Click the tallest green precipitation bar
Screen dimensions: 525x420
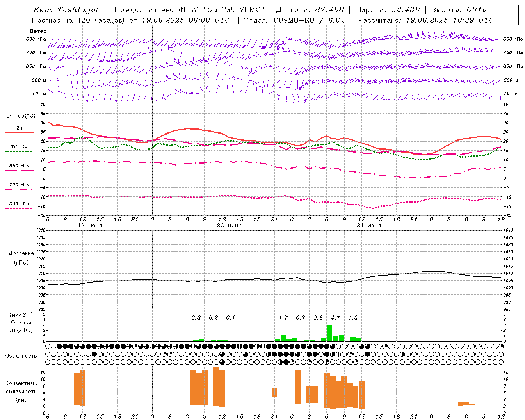pyautogui.click(x=329, y=333)
